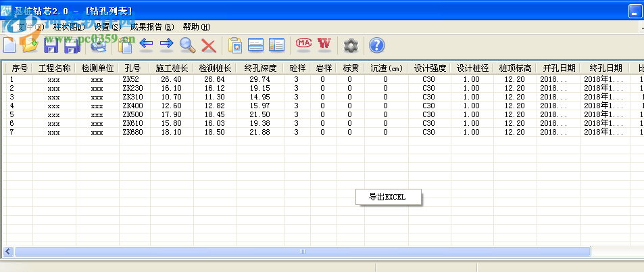
Task: Click the 标贯 column header
Action: (350, 68)
